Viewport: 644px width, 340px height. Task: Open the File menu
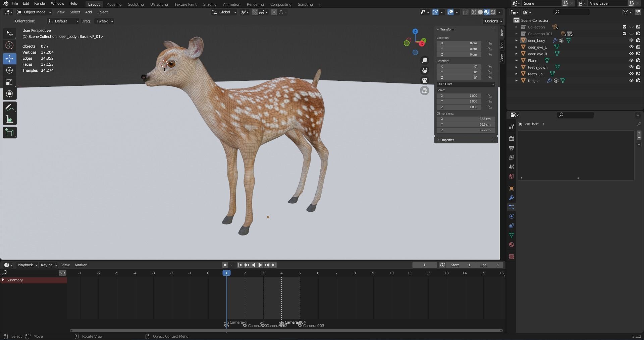click(15, 3)
